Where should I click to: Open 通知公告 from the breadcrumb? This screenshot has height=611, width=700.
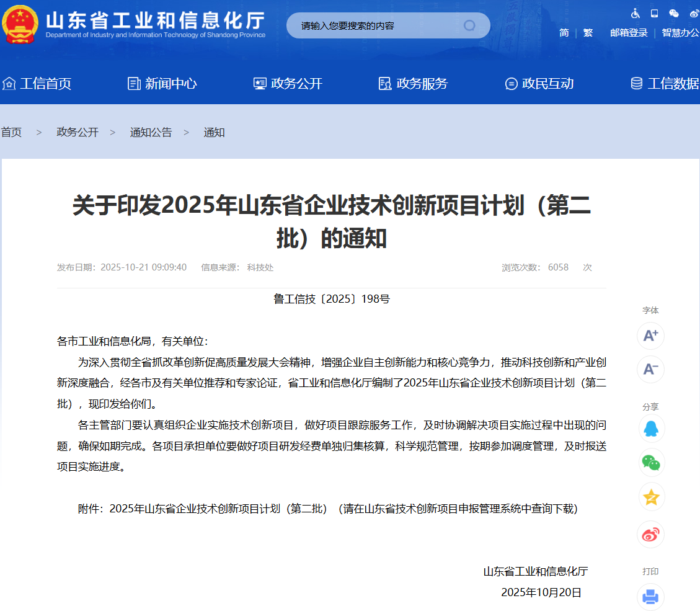pyautogui.click(x=151, y=132)
